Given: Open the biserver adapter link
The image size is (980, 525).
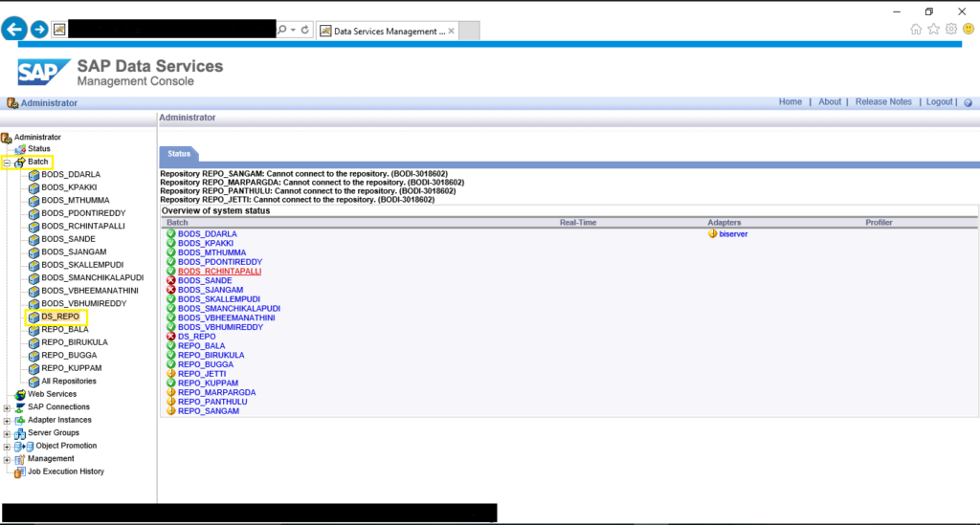Looking at the screenshot, I should [733, 234].
